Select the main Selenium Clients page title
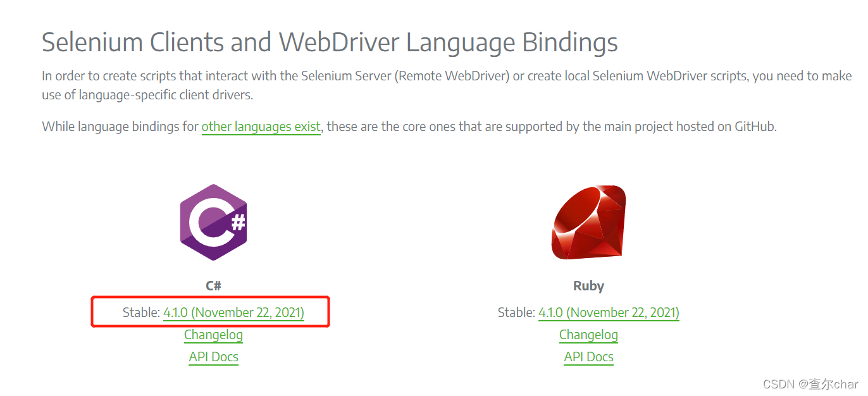The height and width of the screenshot is (396, 868). (x=329, y=42)
